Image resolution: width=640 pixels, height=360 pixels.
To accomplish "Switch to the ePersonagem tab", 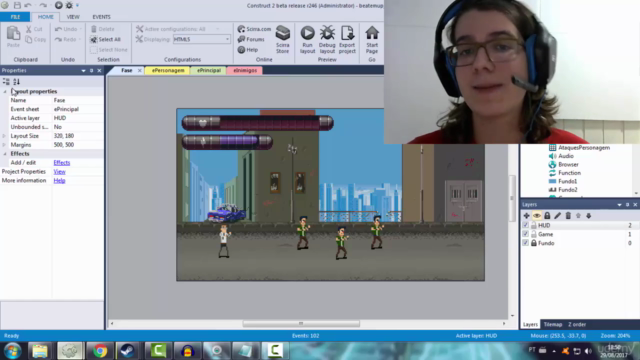I will [x=168, y=70].
